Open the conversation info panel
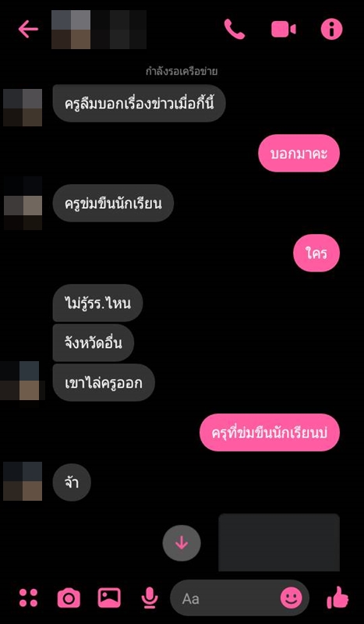 (x=331, y=29)
